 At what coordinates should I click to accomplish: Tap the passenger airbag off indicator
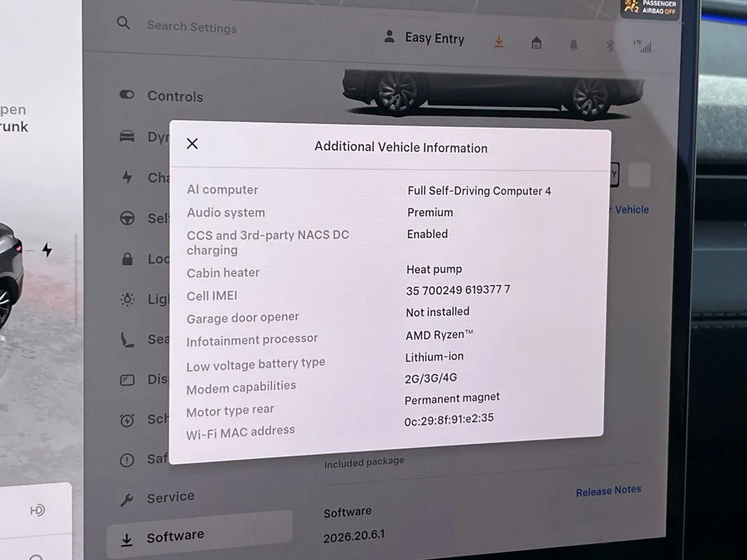click(x=651, y=8)
